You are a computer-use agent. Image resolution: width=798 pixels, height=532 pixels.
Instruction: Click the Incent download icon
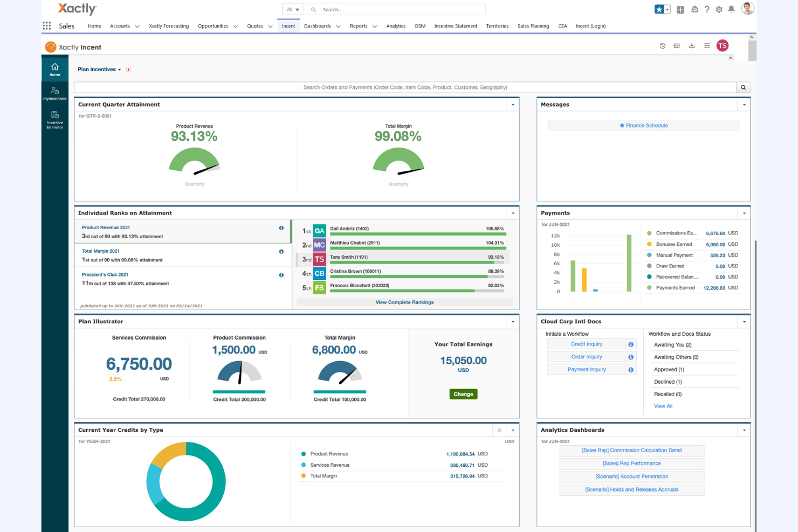pyautogui.click(x=692, y=46)
